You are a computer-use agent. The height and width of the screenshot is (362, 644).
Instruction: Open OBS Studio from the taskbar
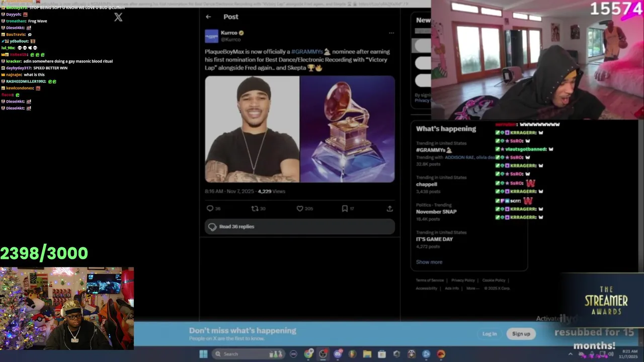(x=323, y=354)
